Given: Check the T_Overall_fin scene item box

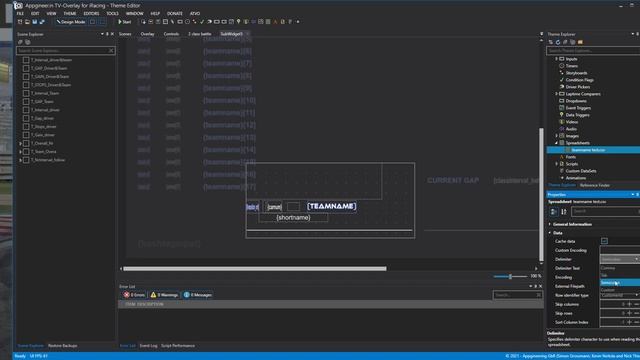Looking at the screenshot, I should click(x=26, y=143).
